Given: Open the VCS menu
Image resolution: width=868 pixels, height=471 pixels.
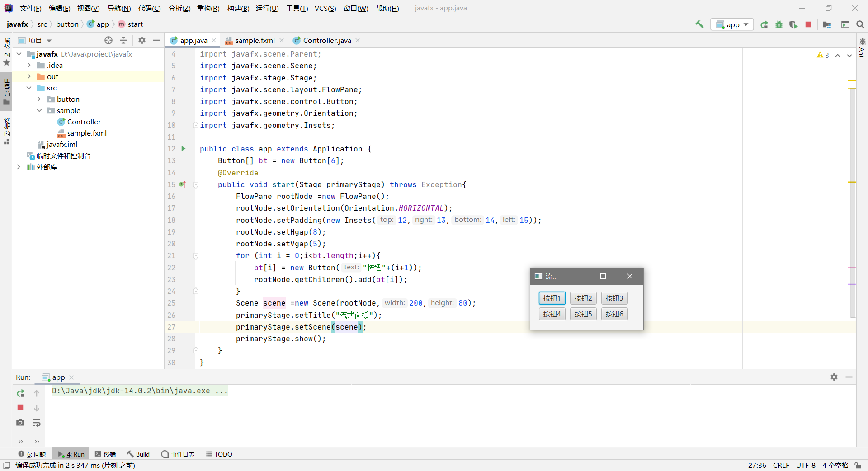Looking at the screenshot, I should [325, 8].
